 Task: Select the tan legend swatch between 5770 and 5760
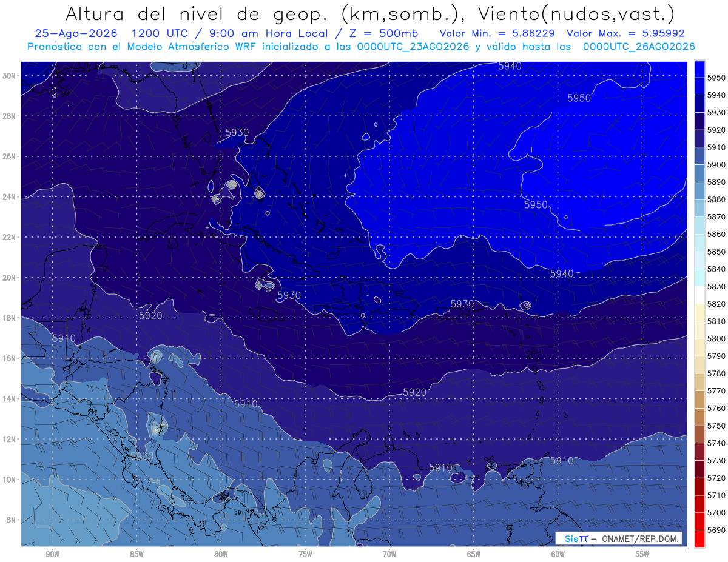tap(699, 399)
